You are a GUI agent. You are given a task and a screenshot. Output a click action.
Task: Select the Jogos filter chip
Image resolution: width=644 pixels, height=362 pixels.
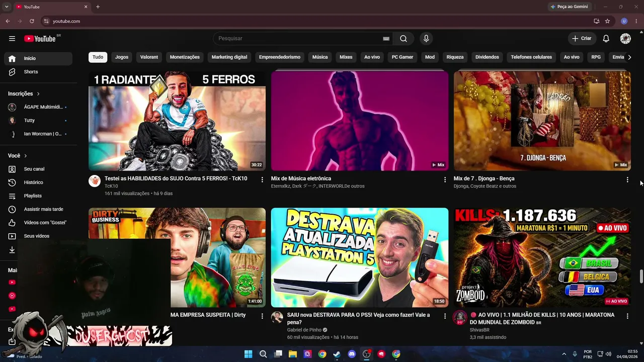point(122,57)
